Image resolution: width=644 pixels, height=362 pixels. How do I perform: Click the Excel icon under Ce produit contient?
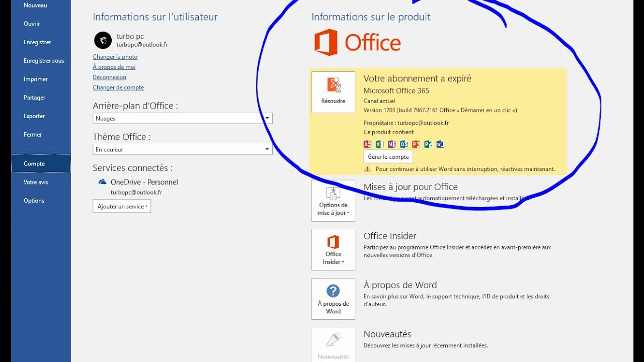click(x=379, y=144)
